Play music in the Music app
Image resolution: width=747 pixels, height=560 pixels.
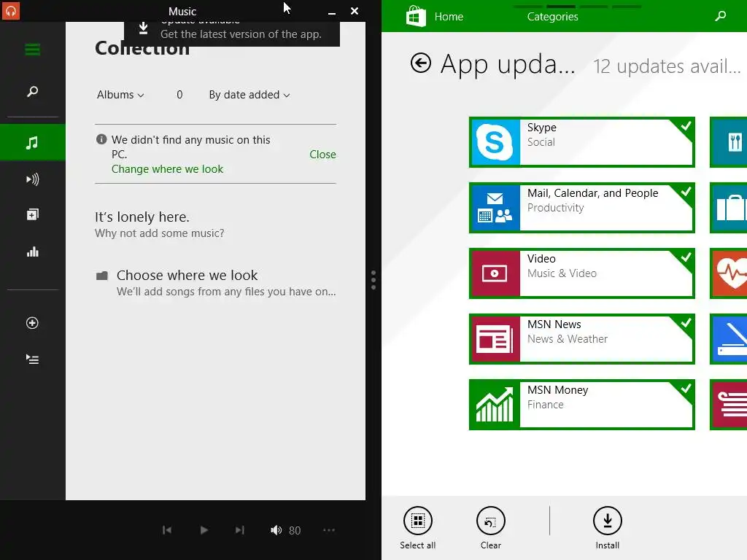204,530
